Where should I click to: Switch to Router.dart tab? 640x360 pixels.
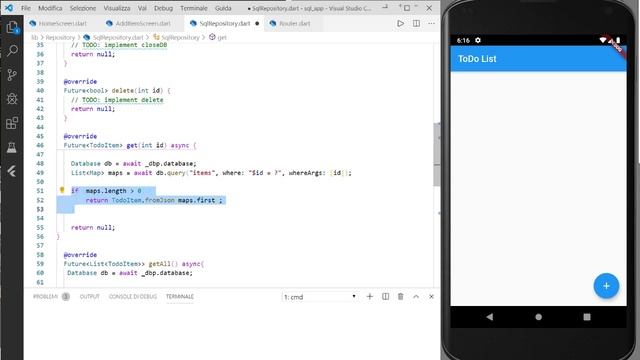[294, 24]
